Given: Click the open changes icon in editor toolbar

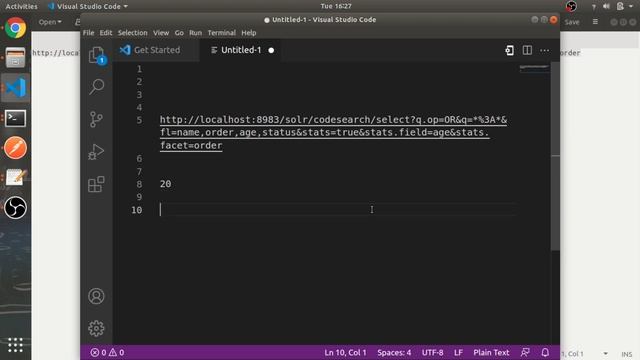Looking at the screenshot, I should click(509, 50).
